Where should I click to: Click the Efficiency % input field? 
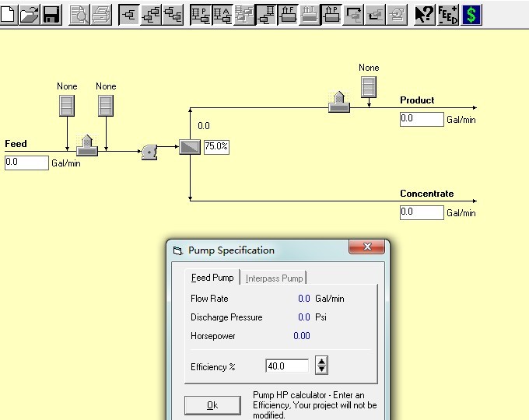(287, 366)
